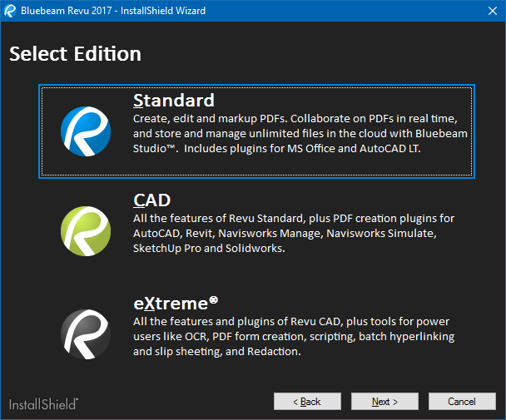506x420 pixels.
Task: Click the green CAD edition logo
Action: [85, 231]
